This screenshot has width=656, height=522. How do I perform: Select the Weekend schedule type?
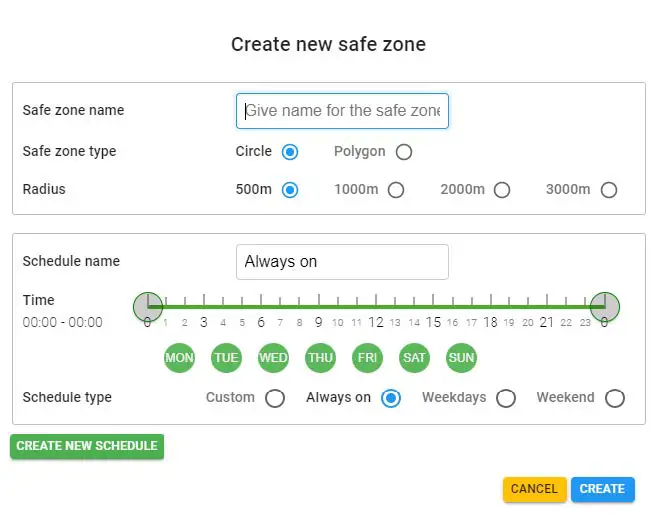point(615,398)
